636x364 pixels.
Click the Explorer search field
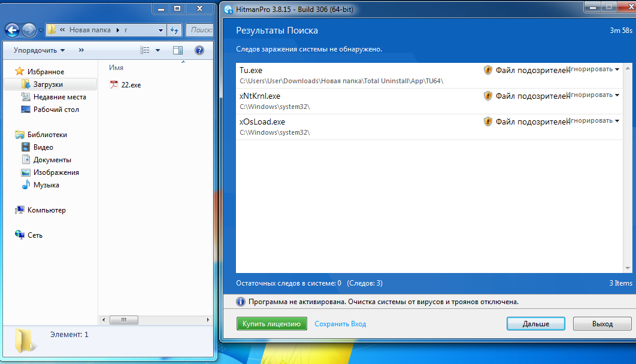200,30
